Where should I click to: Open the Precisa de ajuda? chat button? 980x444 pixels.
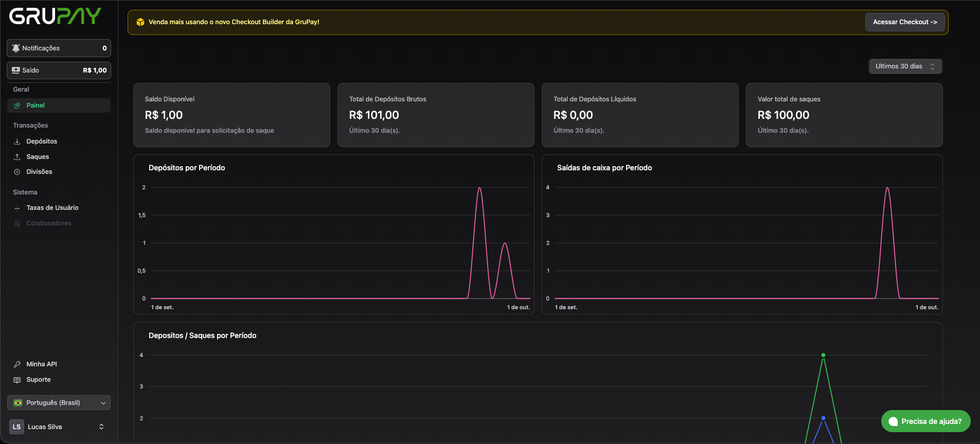click(x=925, y=421)
